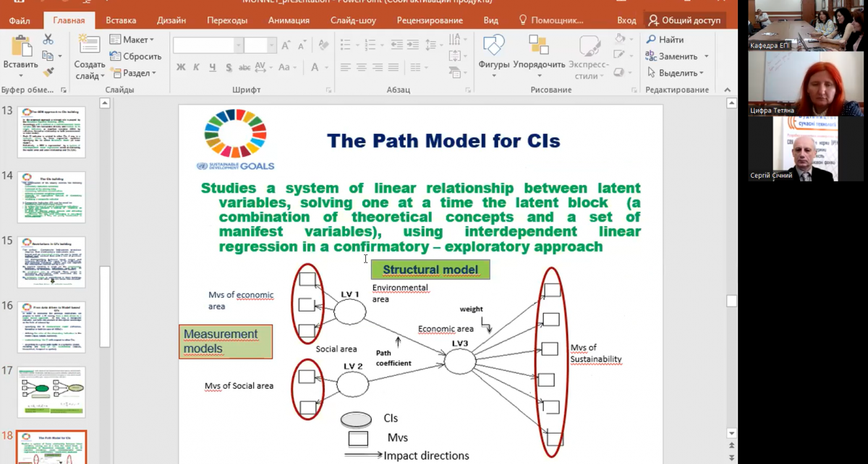Click the Общий доступ share button
868x464 pixels.
pos(684,20)
